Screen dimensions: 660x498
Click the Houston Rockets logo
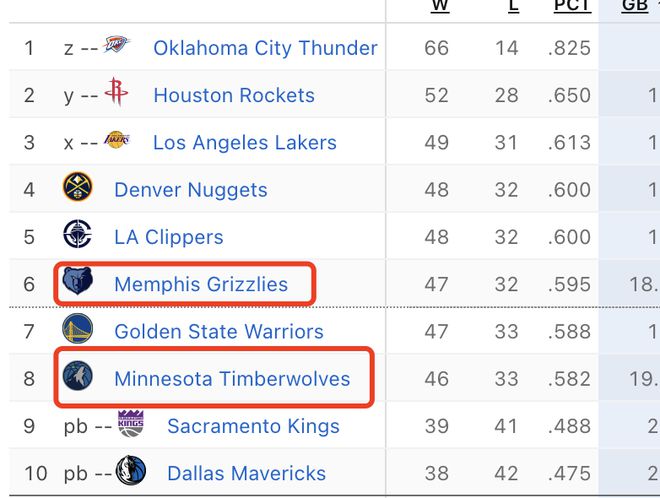117,91
